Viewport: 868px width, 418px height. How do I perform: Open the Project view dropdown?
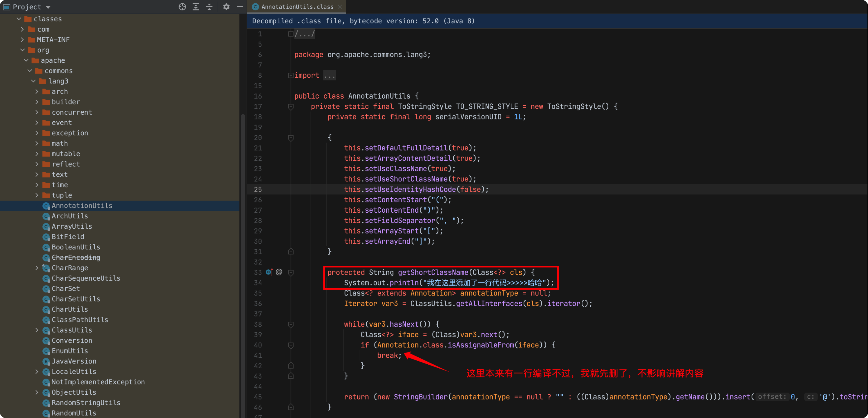[48, 7]
